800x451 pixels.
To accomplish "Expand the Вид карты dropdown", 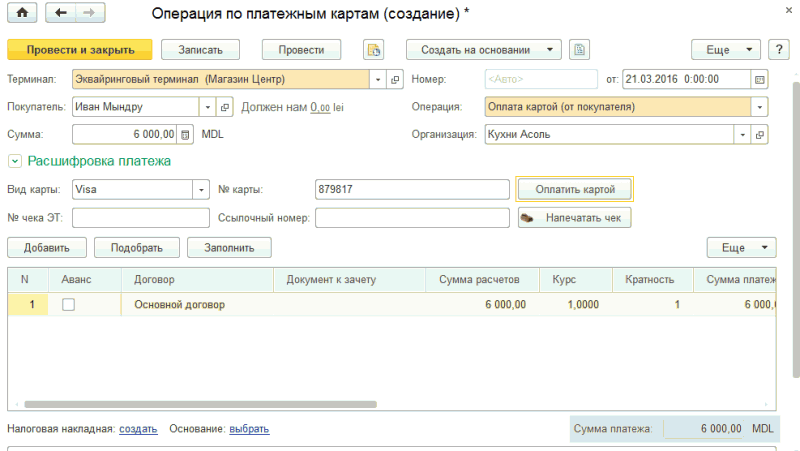I will [201, 189].
